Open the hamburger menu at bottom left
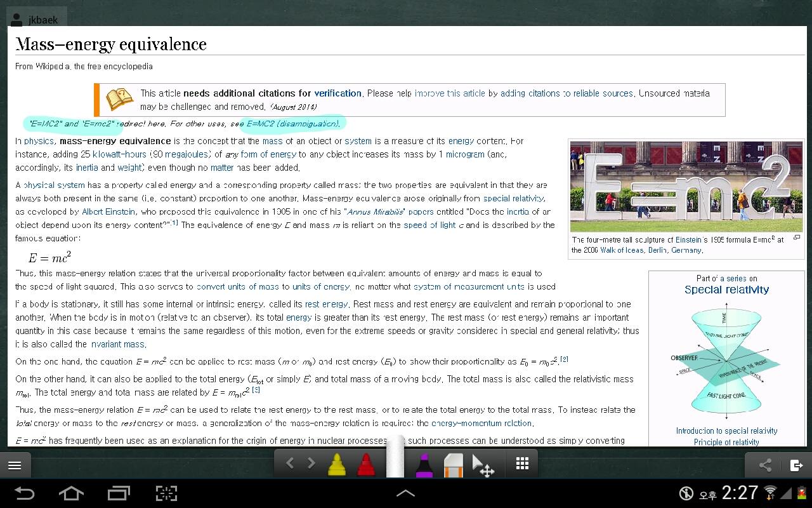The width and height of the screenshot is (812, 508). click(15, 465)
